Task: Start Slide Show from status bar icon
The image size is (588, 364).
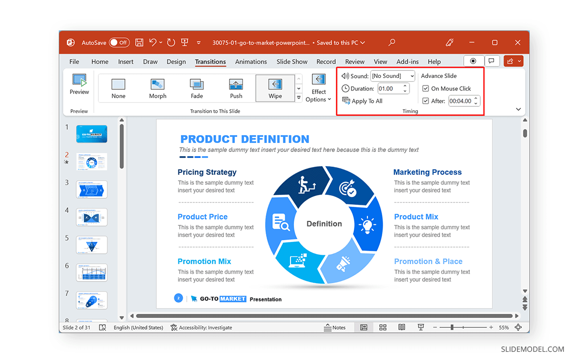Action: [x=420, y=327]
